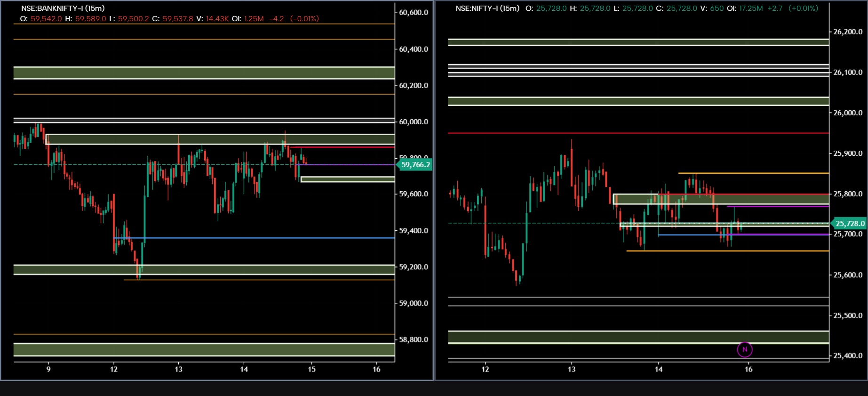This screenshot has width=868, height=396.
Task: Click the NIFTY volume value 650
Action: point(717,8)
